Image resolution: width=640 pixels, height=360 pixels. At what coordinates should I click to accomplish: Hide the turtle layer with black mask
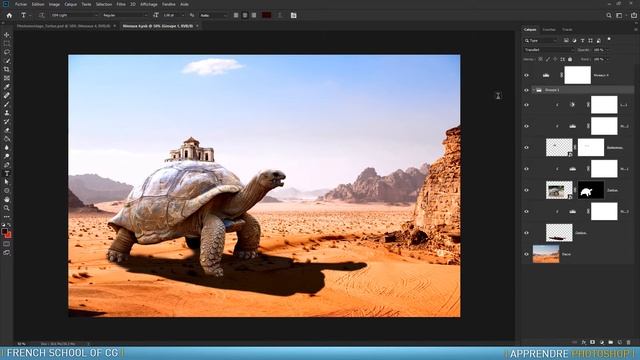527,190
